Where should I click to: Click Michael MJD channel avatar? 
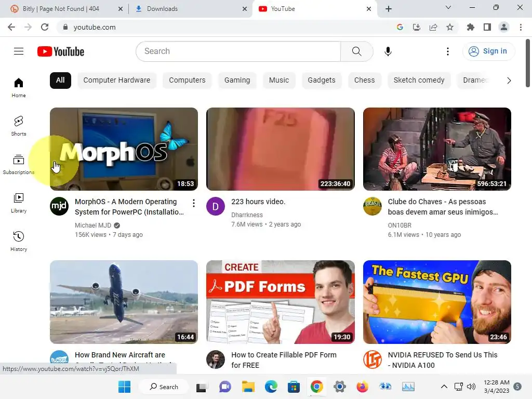(x=59, y=206)
